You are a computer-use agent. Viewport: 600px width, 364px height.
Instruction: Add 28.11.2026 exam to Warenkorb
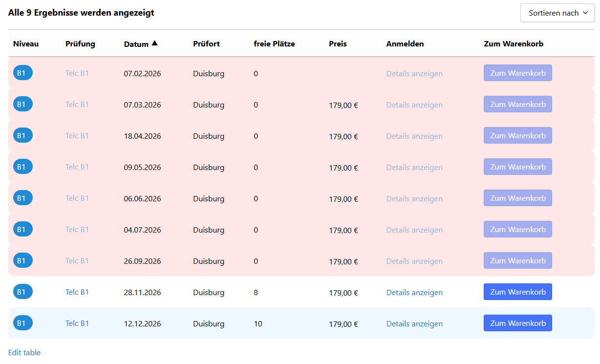point(517,292)
